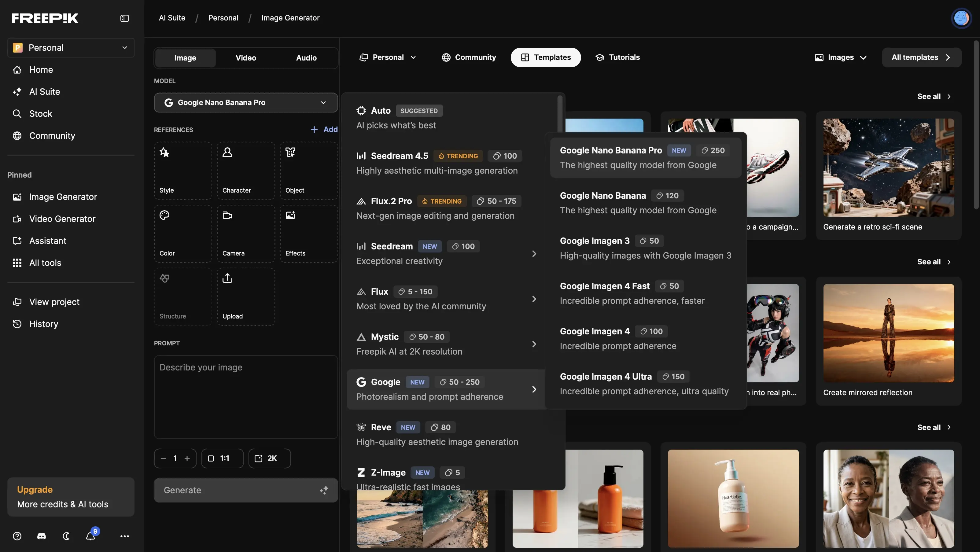Image resolution: width=980 pixels, height=552 pixels.
Task: Increase image count with the plus stepper
Action: (x=188, y=458)
